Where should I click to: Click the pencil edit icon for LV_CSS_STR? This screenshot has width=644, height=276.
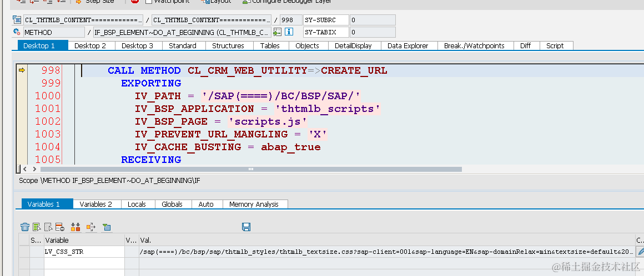tap(640, 252)
